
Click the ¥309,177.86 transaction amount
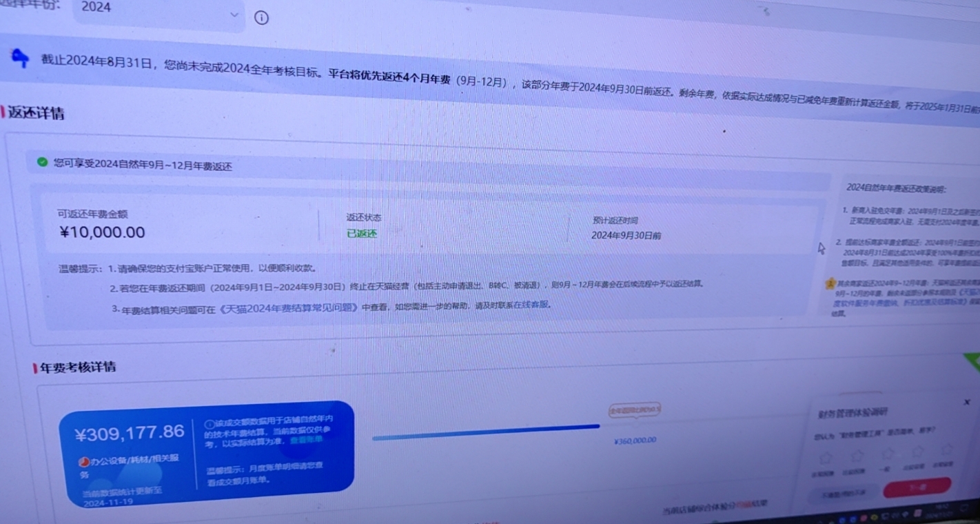130,433
